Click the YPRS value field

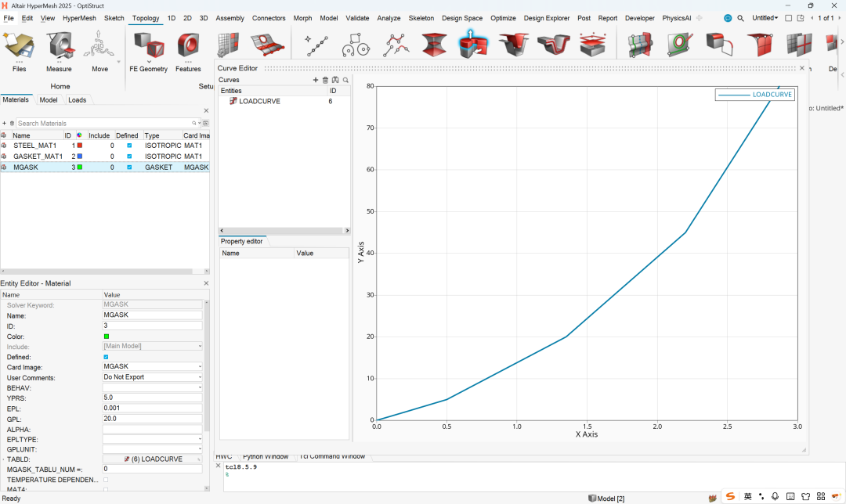pyautogui.click(x=153, y=398)
